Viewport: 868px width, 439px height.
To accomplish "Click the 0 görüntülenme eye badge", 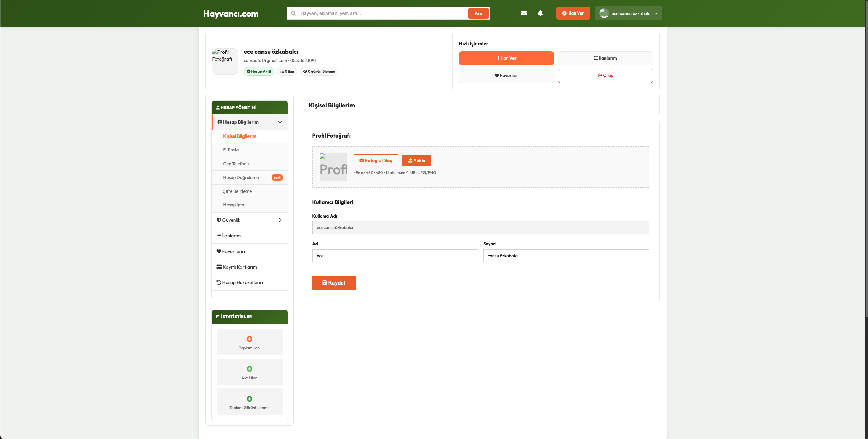I will [x=319, y=71].
